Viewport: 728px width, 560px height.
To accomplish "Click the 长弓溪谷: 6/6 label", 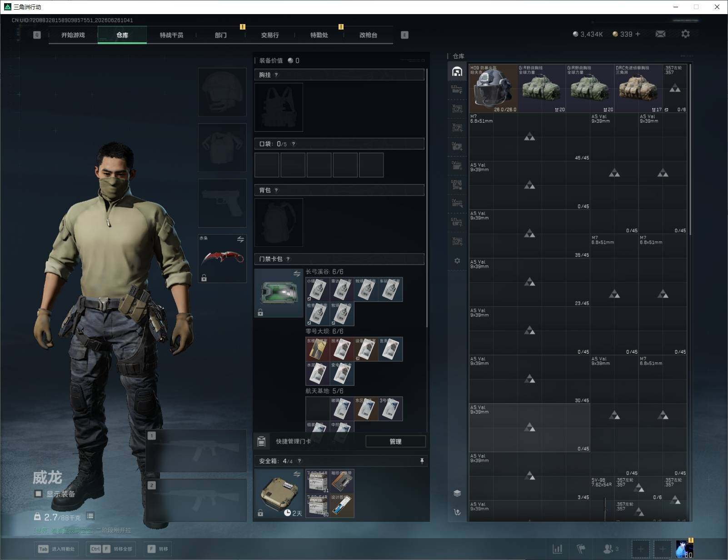I will tap(324, 272).
